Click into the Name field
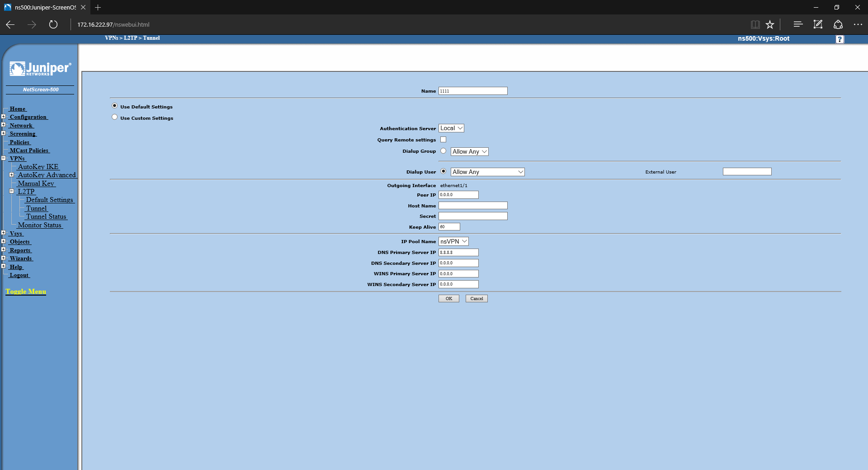Viewport: 868px width, 470px height. (473, 91)
